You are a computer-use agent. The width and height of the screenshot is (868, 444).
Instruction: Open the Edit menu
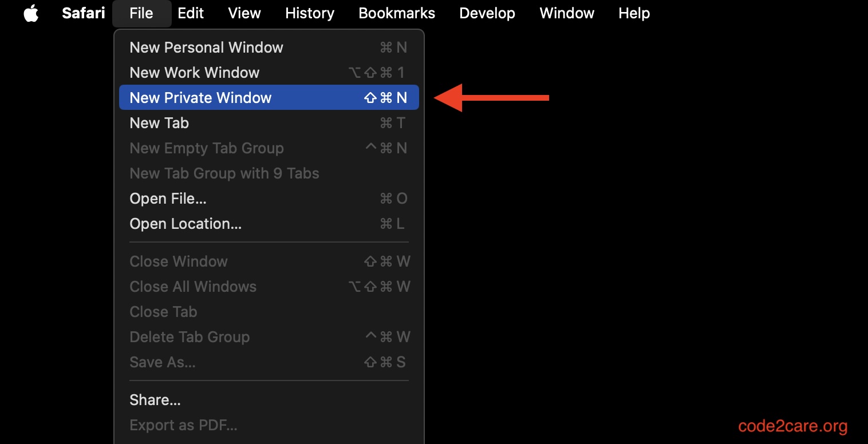coord(191,13)
